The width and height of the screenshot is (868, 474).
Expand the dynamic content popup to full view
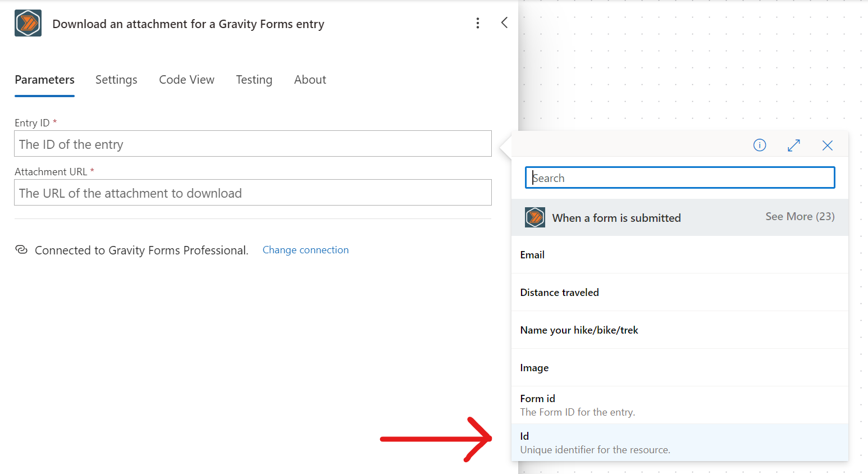(794, 145)
